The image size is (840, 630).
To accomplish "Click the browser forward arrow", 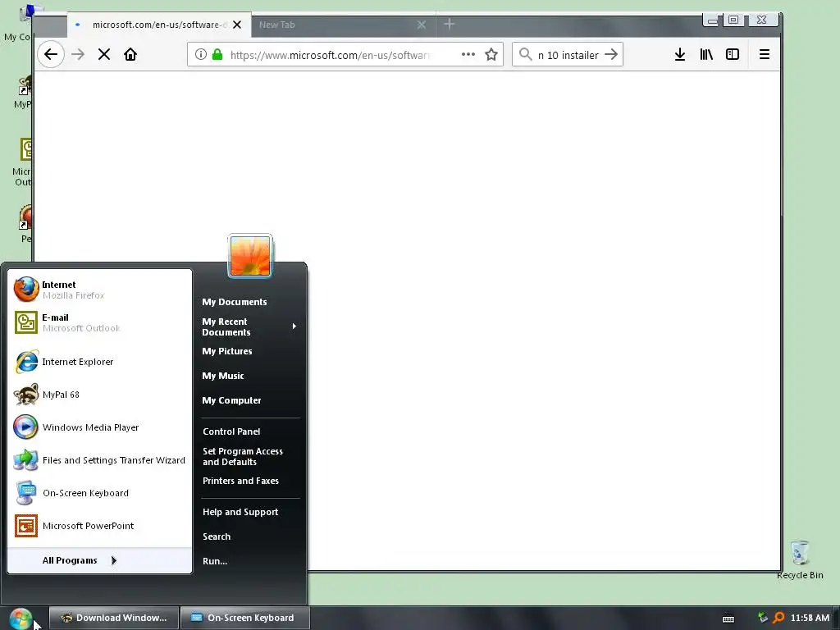I will tap(78, 55).
